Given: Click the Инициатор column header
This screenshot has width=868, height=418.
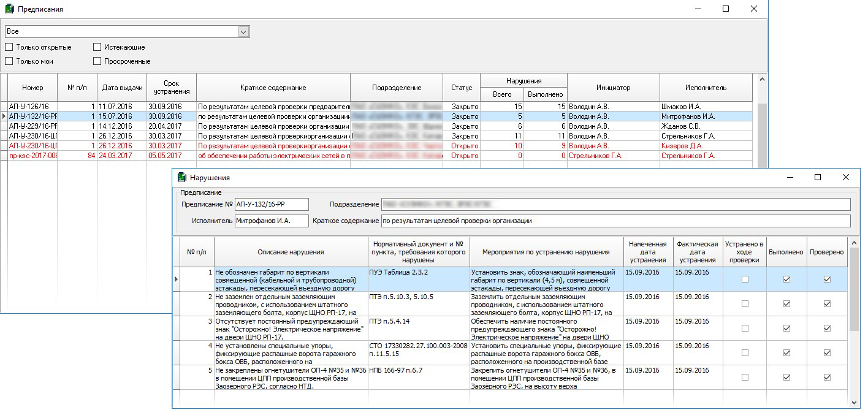Looking at the screenshot, I should click(614, 88).
